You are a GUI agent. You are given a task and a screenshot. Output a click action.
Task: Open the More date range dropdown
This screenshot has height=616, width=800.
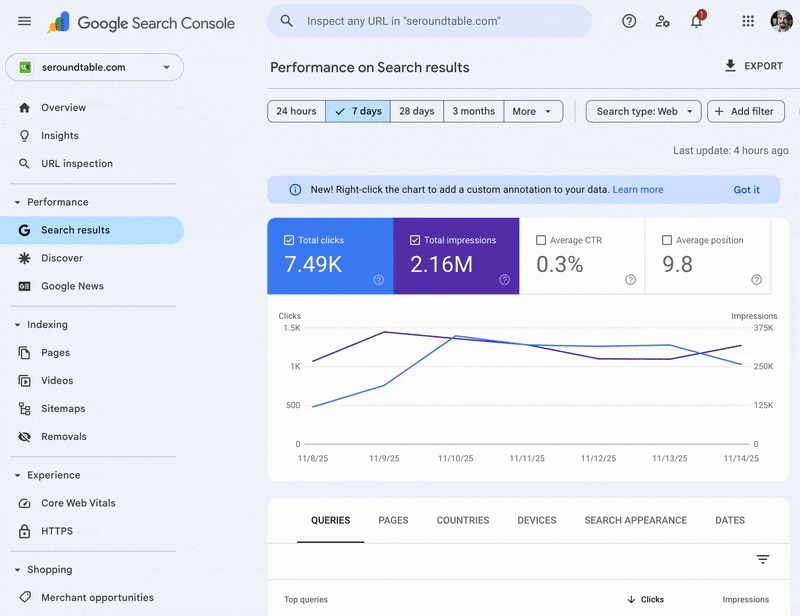pos(533,111)
